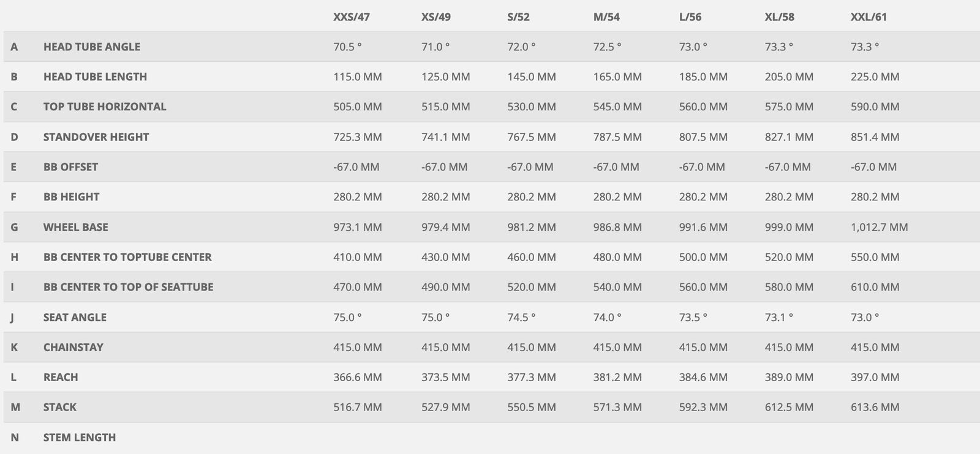Image resolution: width=980 pixels, height=454 pixels.
Task: Click the STANDOVER HEIGHT row label
Action: pos(96,137)
